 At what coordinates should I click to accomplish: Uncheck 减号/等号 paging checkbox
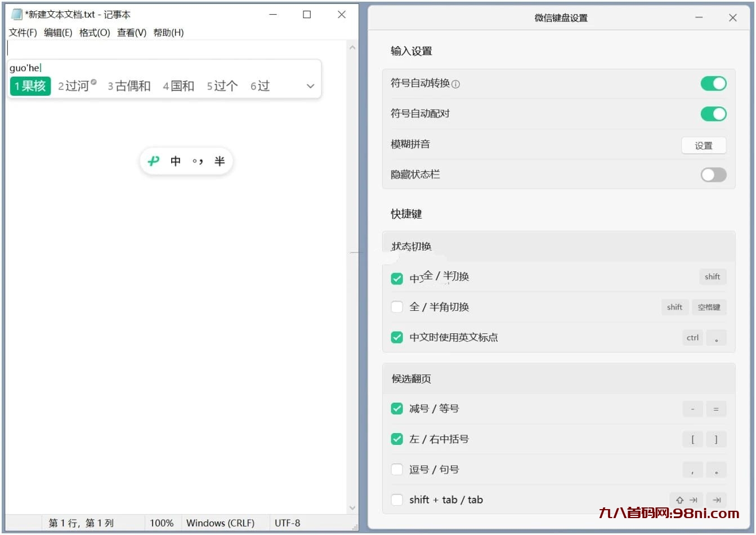pos(397,408)
